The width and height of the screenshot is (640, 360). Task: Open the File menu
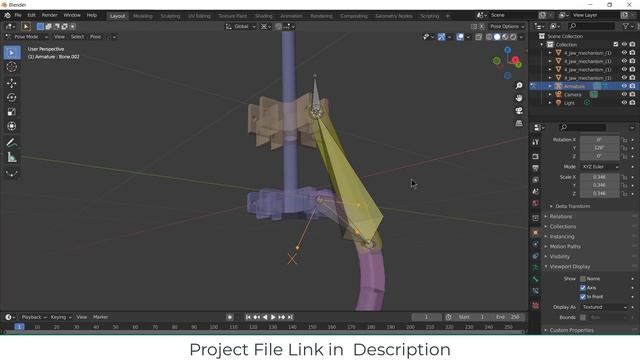pos(18,15)
